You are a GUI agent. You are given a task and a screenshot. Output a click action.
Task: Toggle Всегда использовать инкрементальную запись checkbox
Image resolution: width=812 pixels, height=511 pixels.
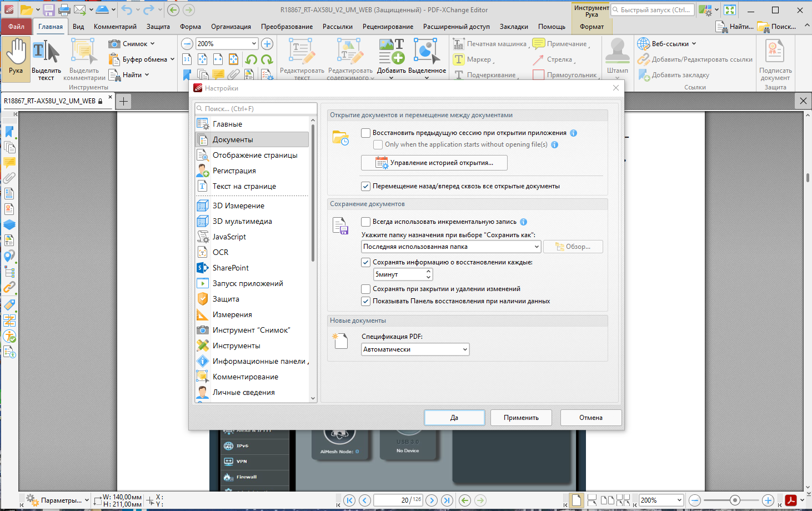pos(365,222)
